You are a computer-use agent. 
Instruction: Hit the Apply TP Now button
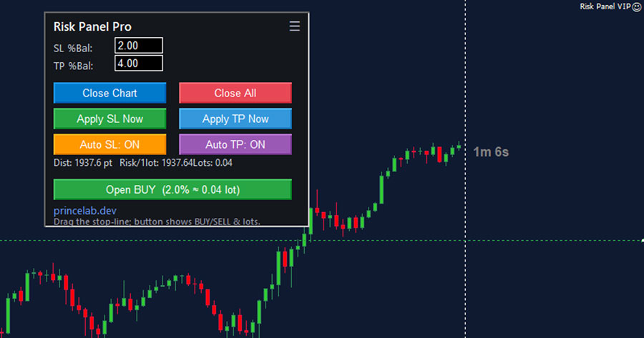pos(235,119)
